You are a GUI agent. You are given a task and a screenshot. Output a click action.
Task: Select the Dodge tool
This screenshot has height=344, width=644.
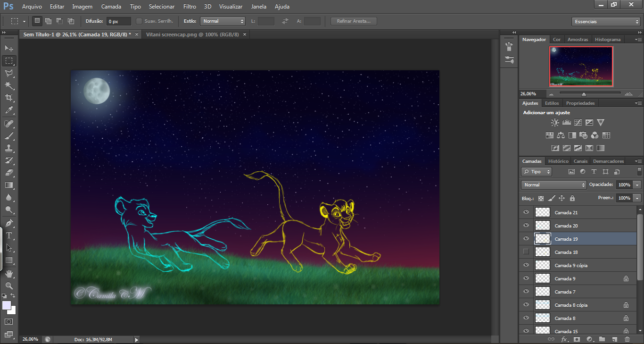pos(9,210)
